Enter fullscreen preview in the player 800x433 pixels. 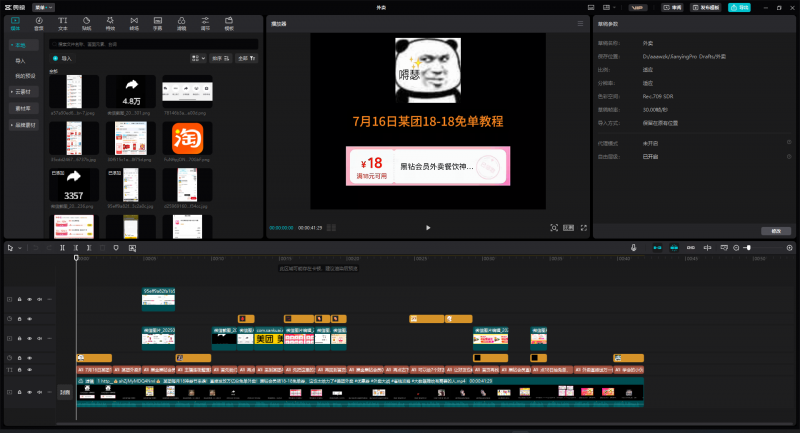[x=584, y=228]
